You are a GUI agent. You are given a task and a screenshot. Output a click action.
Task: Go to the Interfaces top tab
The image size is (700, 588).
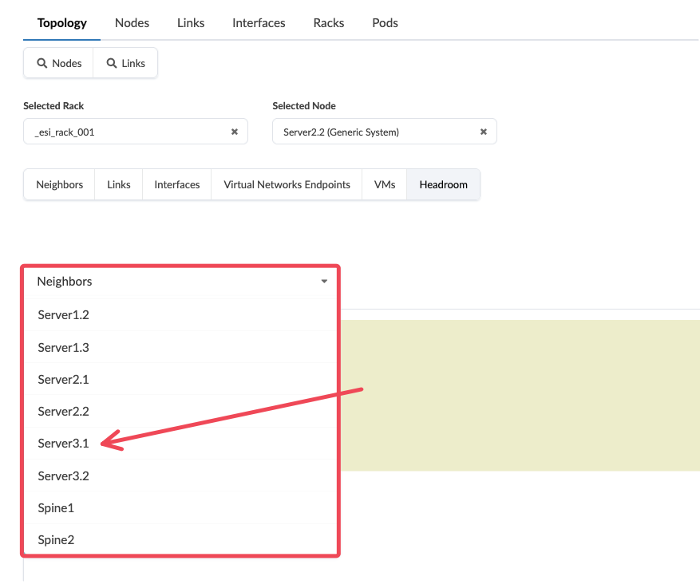click(x=259, y=22)
